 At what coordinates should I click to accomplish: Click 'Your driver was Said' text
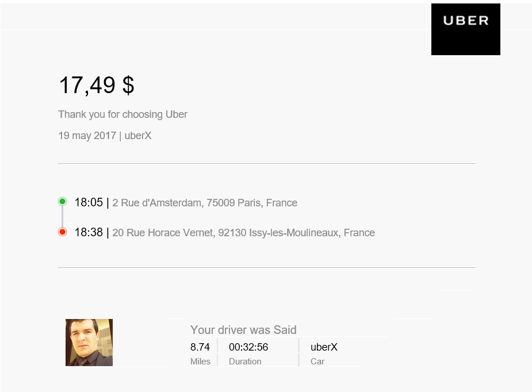click(243, 329)
